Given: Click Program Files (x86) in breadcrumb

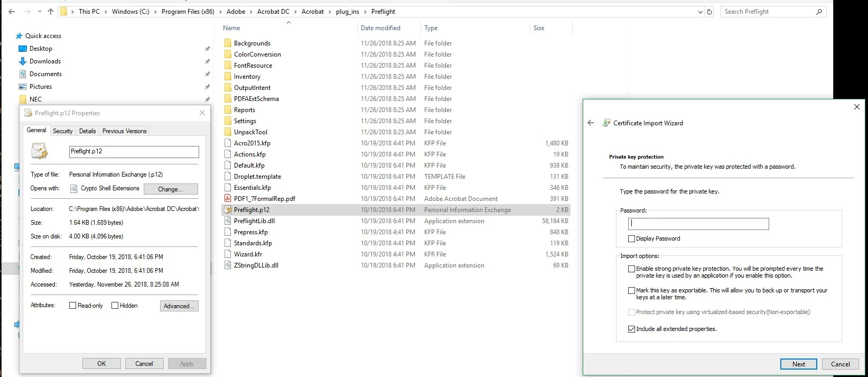Looking at the screenshot, I should (x=188, y=12).
